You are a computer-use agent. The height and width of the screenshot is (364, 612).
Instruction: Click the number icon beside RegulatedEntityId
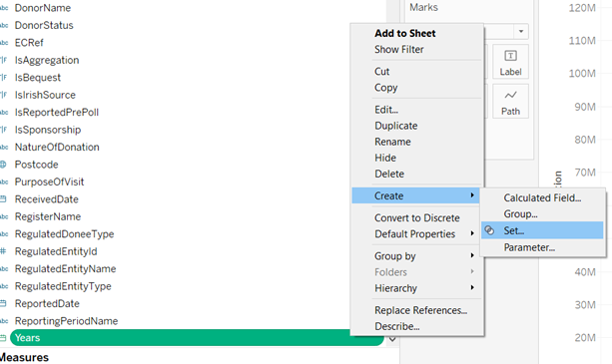[3, 251]
